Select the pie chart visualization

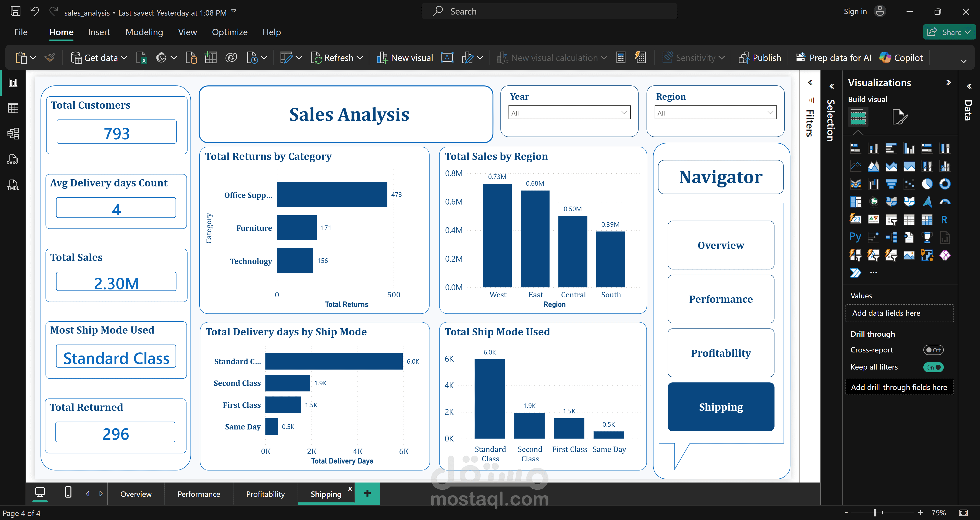[927, 184]
